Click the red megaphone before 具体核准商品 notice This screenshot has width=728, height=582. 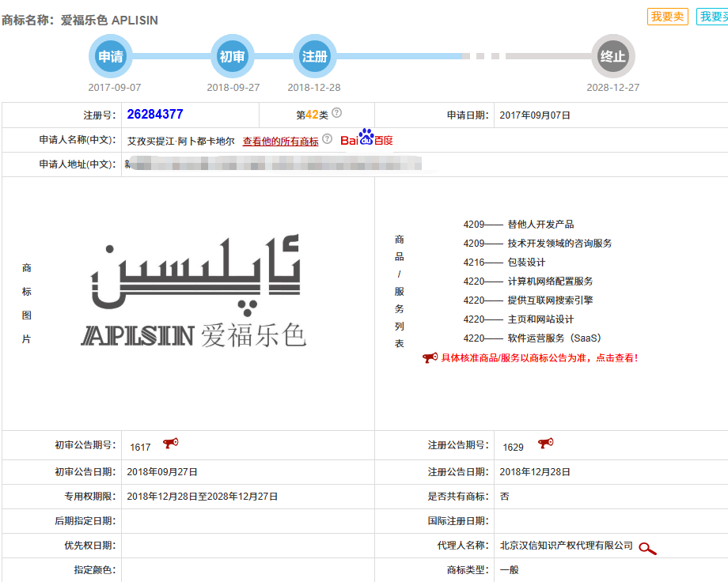coord(430,357)
